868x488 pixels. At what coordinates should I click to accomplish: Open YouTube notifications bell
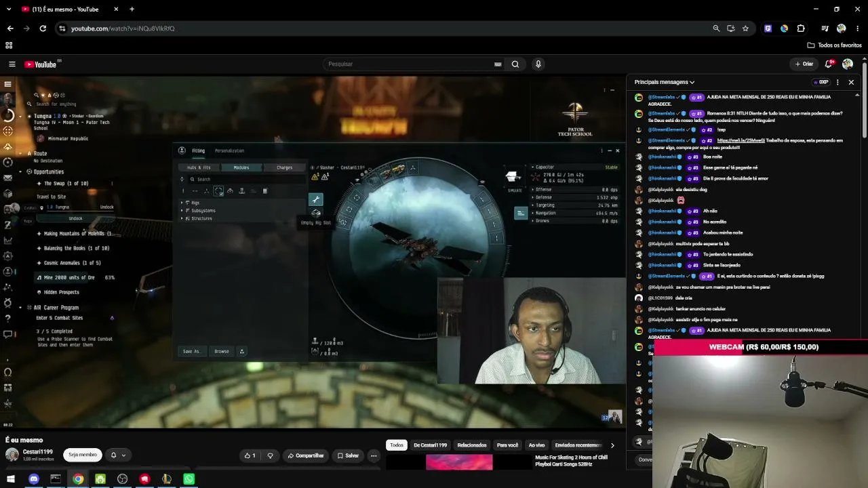click(x=829, y=64)
